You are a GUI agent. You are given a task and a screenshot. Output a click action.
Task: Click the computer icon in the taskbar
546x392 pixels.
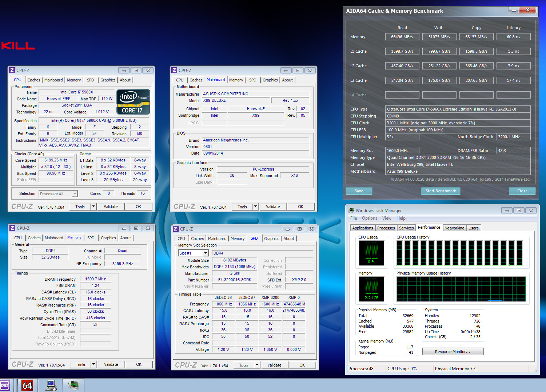(51, 385)
